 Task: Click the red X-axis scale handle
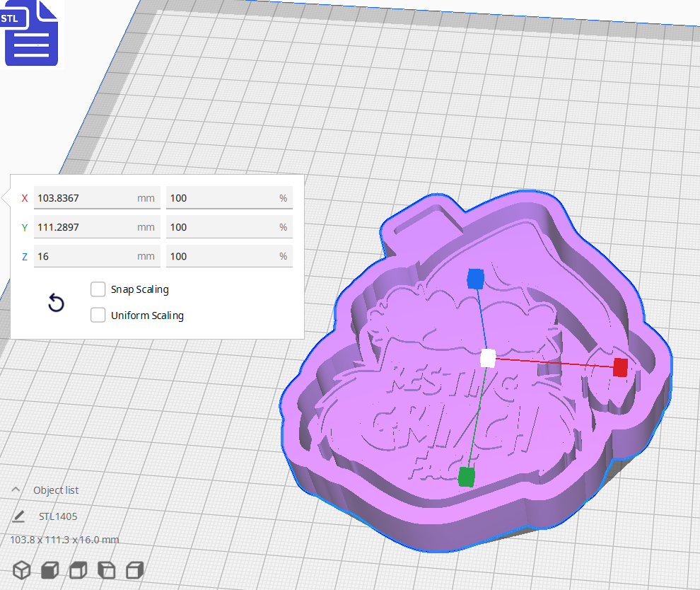620,367
